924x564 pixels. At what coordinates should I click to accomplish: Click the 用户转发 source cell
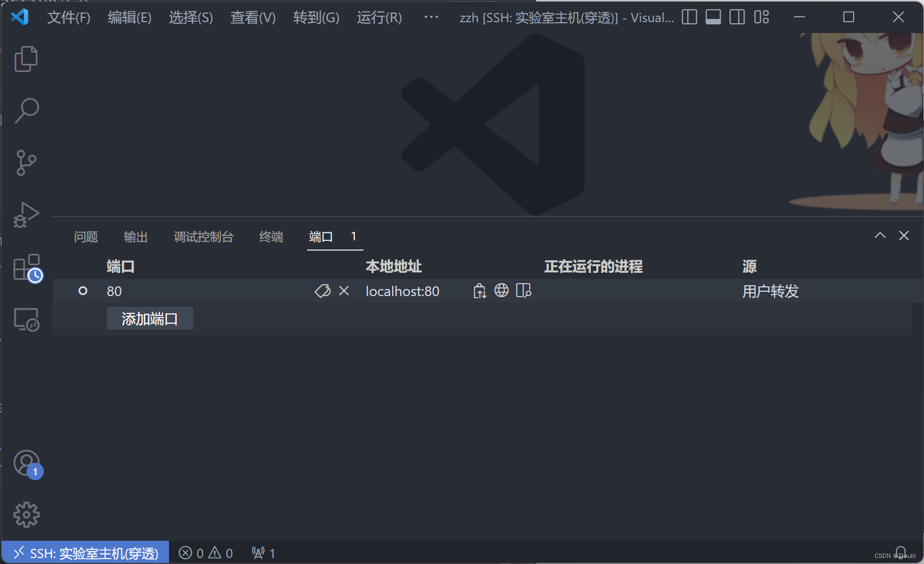click(x=770, y=291)
